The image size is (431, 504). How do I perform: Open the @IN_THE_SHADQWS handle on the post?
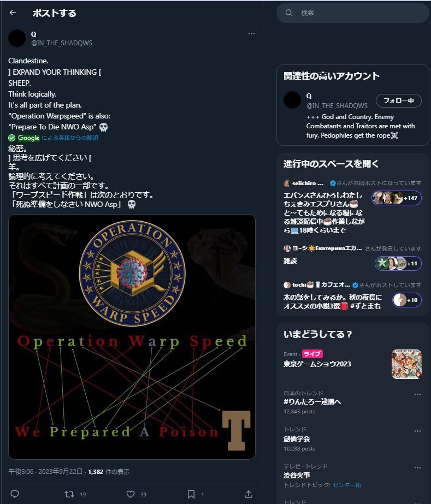pos(62,43)
